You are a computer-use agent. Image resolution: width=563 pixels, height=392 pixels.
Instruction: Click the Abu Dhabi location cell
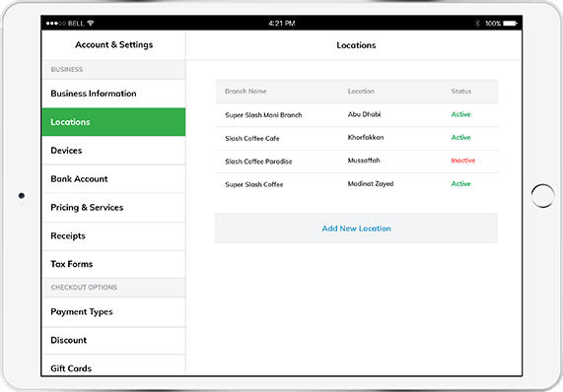pos(364,114)
